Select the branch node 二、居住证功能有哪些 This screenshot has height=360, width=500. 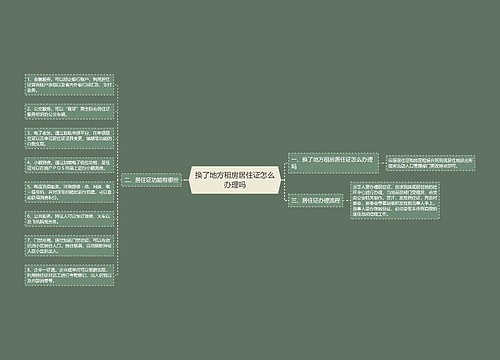coord(152,180)
